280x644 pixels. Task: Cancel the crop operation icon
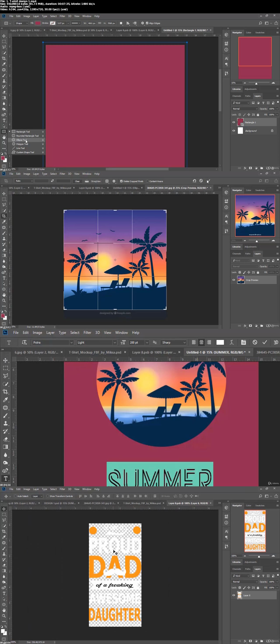click(201, 181)
